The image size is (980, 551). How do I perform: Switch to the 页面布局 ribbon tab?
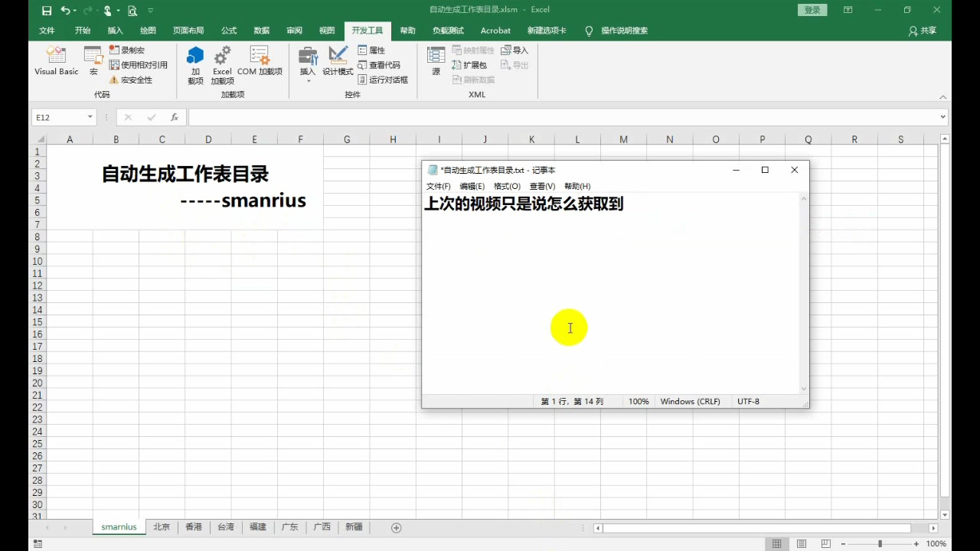click(188, 31)
